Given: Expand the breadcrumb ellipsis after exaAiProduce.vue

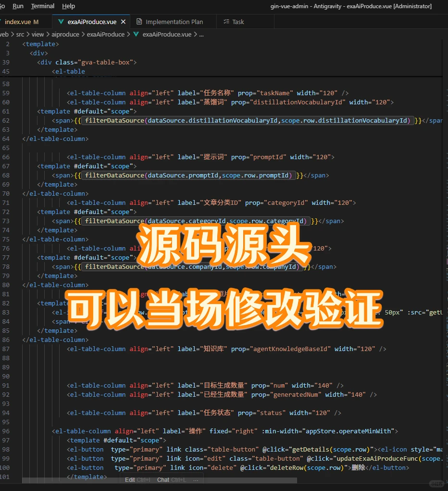Looking at the screenshot, I should point(201,34).
